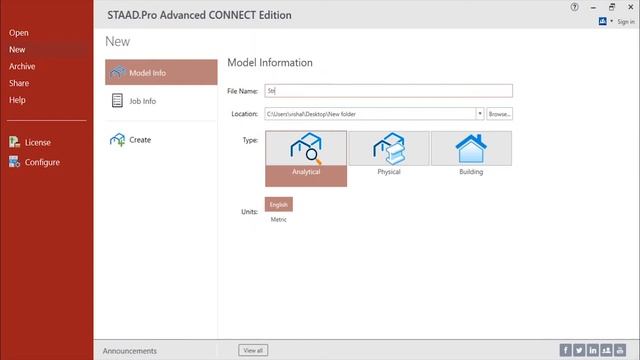Open the Model Info section

(x=161, y=72)
